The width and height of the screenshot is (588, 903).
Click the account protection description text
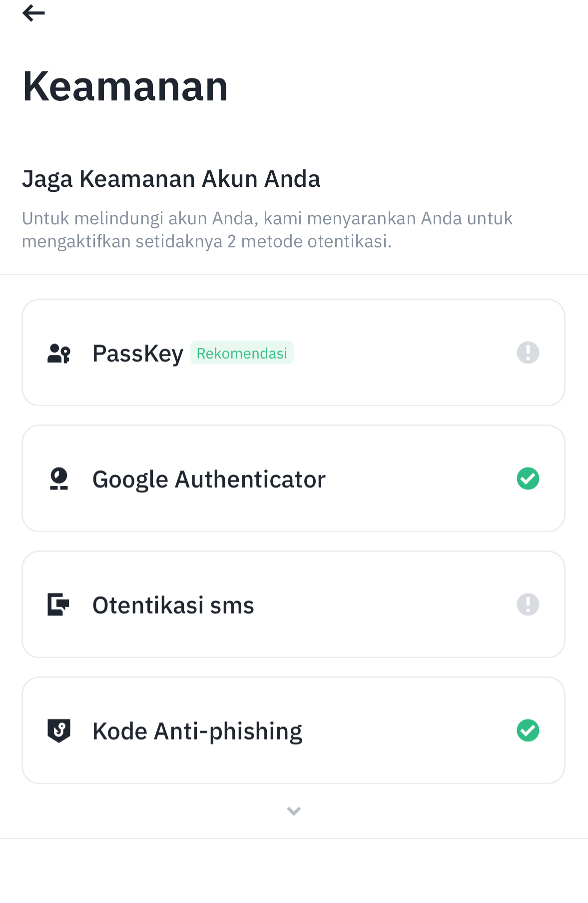[x=267, y=230]
